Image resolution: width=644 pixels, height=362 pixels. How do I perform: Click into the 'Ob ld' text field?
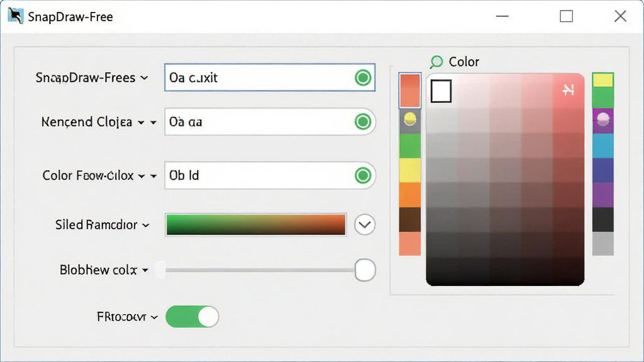point(270,175)
